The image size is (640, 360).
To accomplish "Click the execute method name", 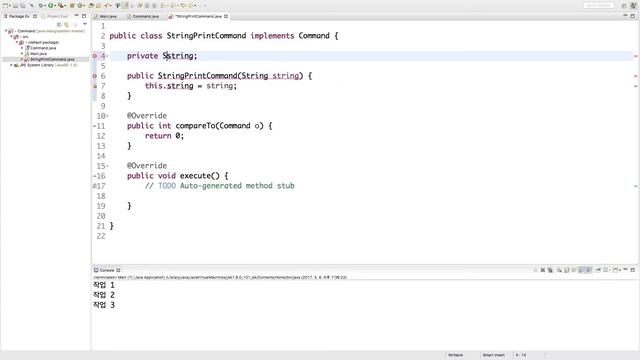I will [x=196, y=176].
